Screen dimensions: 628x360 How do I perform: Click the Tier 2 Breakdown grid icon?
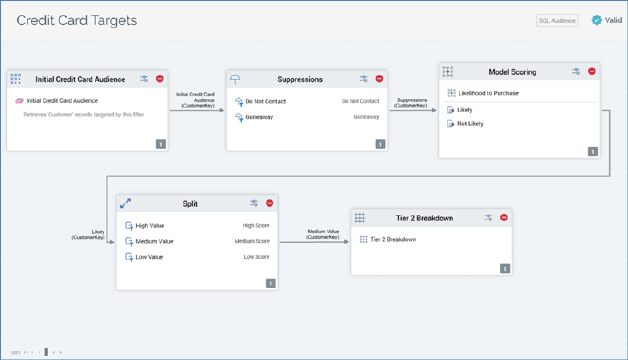(x=360, y=218)
